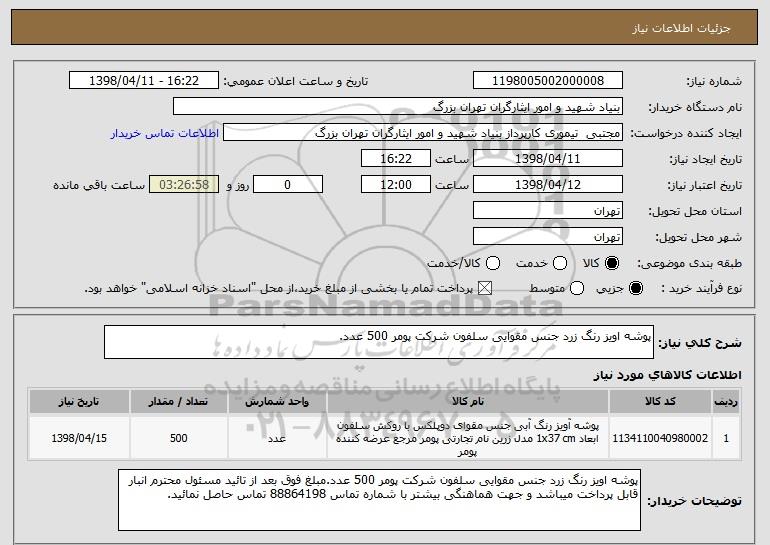The image size is (770, 545).
Task: Click the product name cell پوشه آویز
Action: click(x=468, y=438)
